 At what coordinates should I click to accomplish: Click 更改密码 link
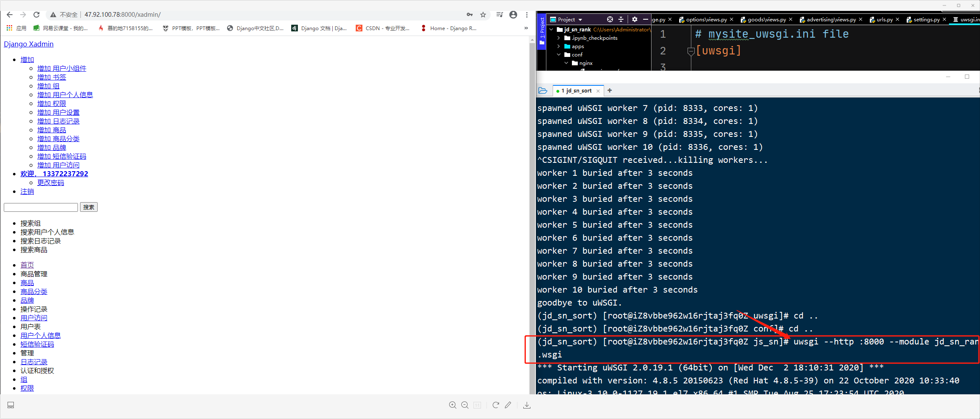point(51,183)
